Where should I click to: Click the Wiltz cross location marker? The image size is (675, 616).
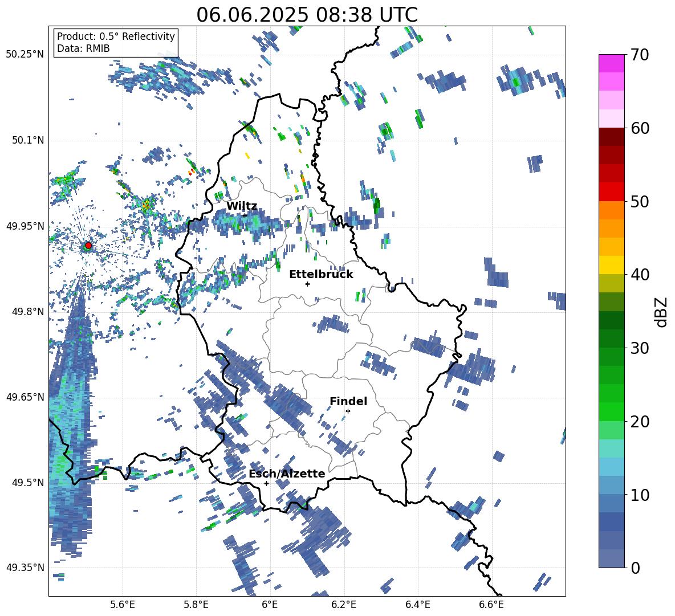tap(245, 215)
